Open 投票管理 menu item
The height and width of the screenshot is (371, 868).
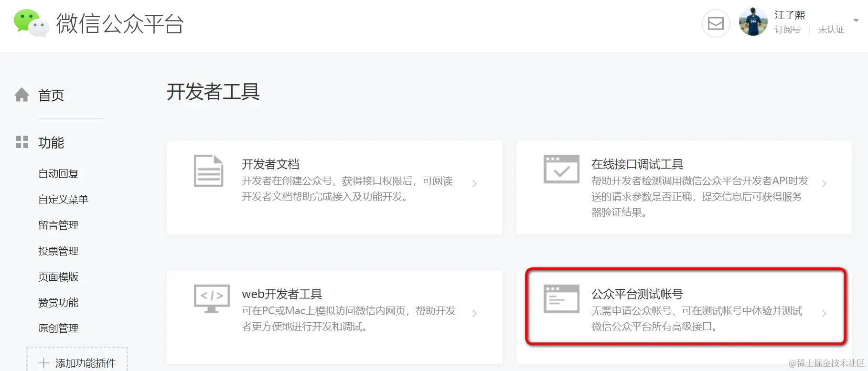(x=58, y=251)
